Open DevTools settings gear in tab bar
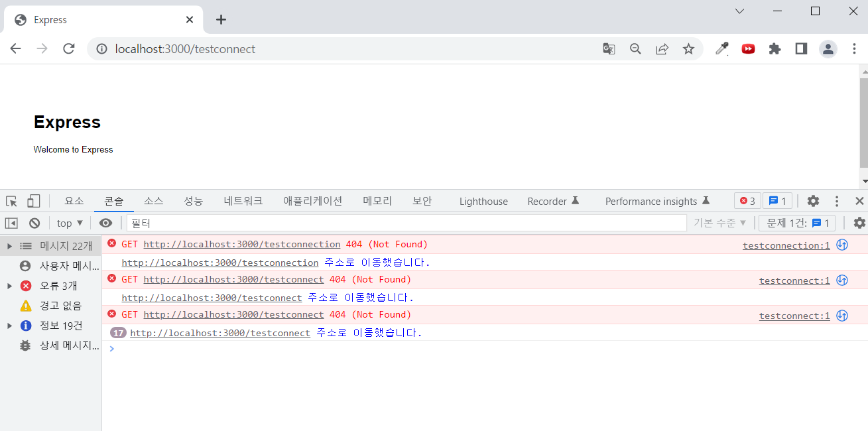 813,201
